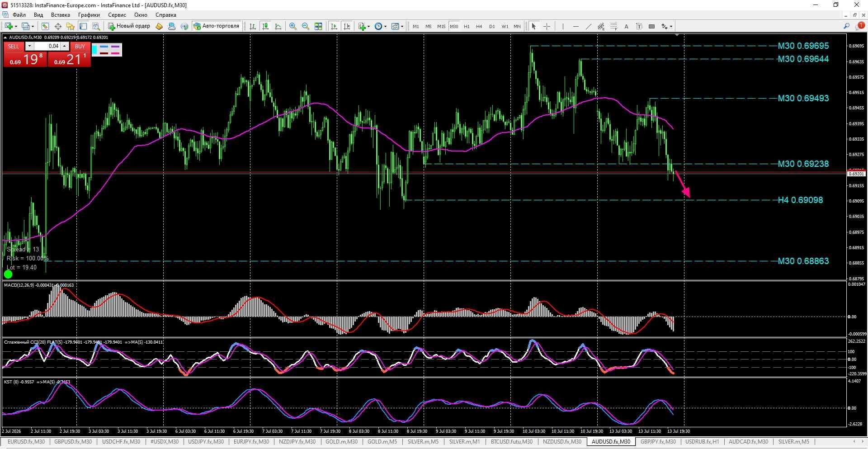The width and height of the screenshot is (868, 449).
Task: Click the BUY button
Action: tap(80, 46)
